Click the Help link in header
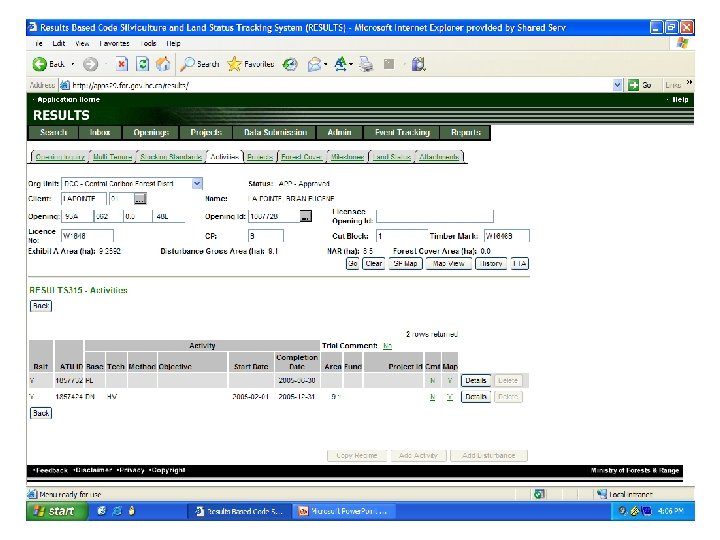 [x=680, y=100]
